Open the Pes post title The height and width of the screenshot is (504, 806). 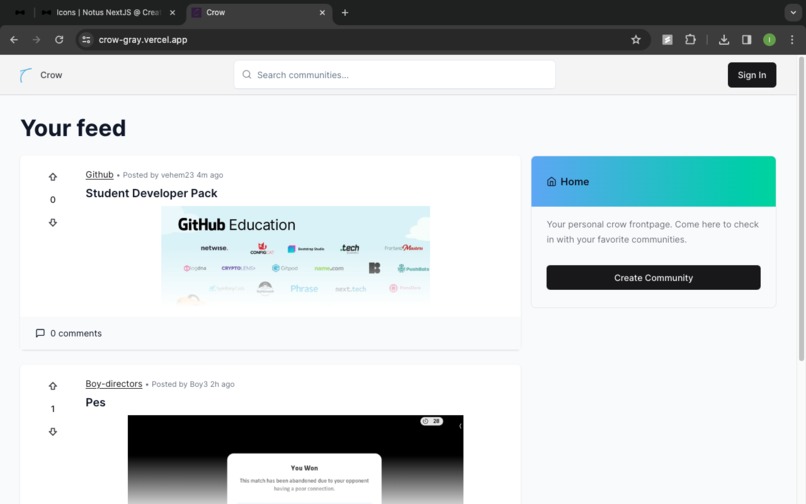click(95, 403)
